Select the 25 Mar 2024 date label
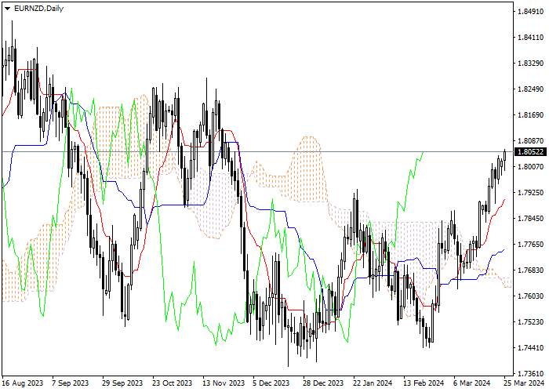This screenshot has width=549, height=392. (x=524, y=383)
